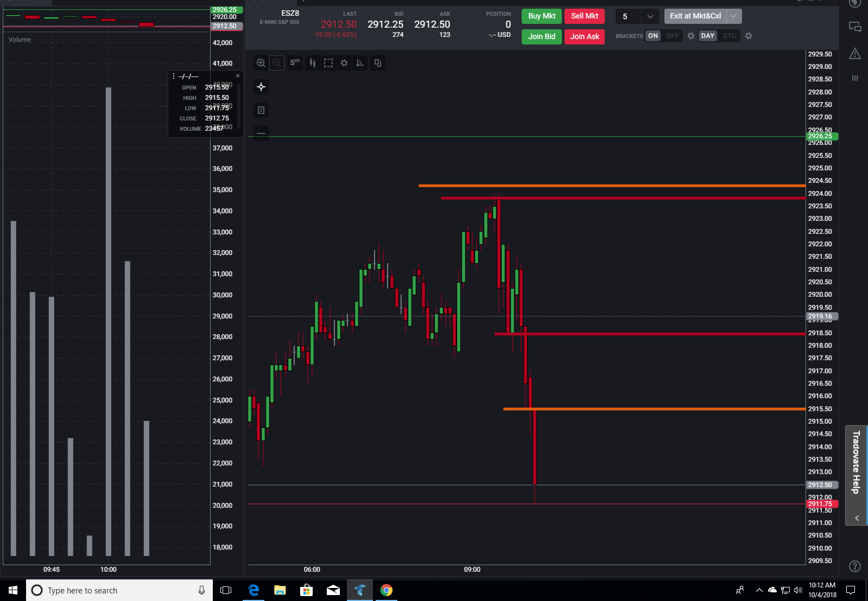Switch brackets to OFF
This screenshot has height=601, width=868.
[x=672, y=36]
